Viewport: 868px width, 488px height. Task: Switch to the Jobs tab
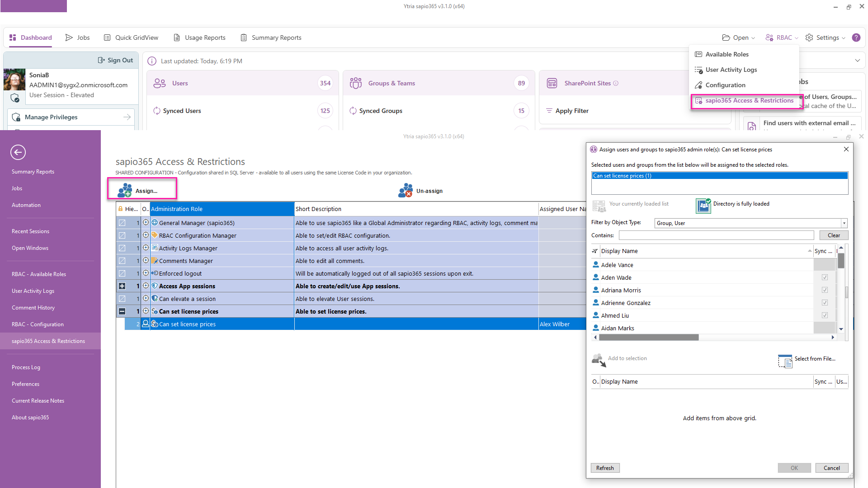(x=77, y=38)
